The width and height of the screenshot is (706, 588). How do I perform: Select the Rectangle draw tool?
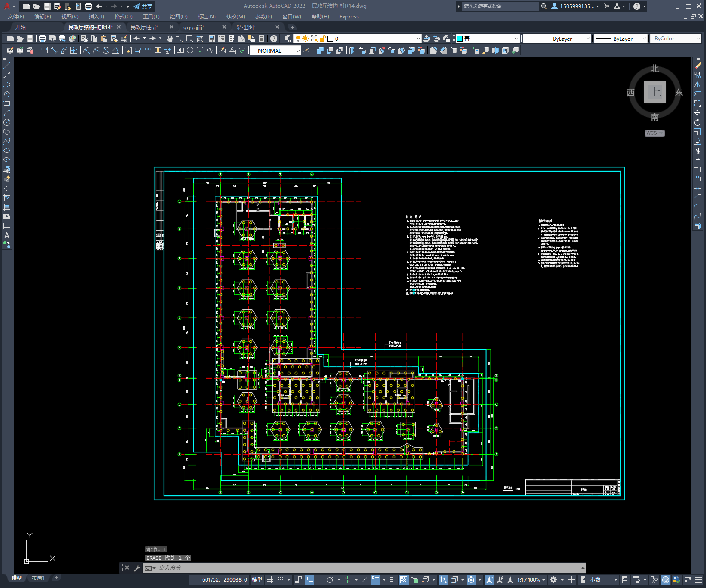(x=7, y=103)
